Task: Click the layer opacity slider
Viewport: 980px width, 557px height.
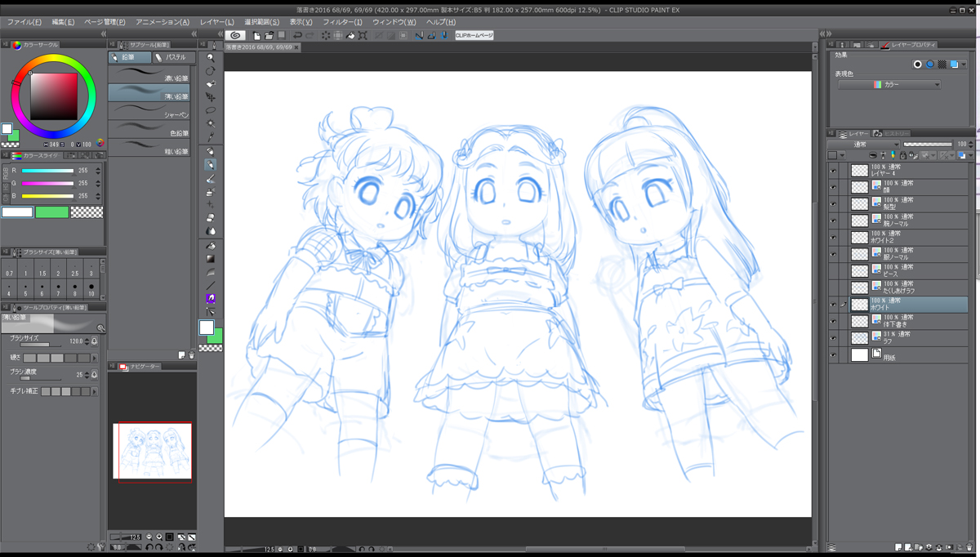Action: [927, 145]
